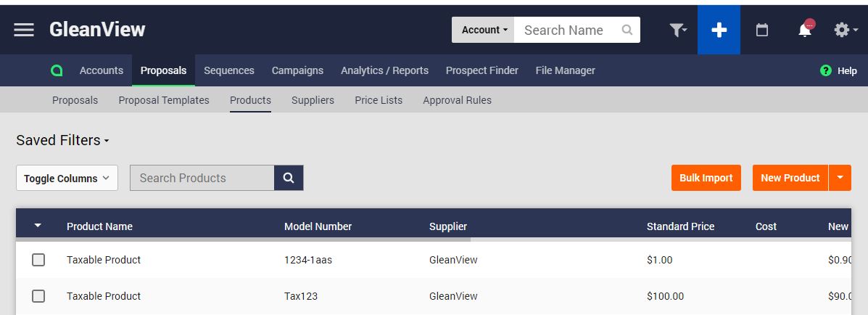This screenshot has width=868, height=315.
Task: Click the funnel filter icon
Action: pos(677,30)
